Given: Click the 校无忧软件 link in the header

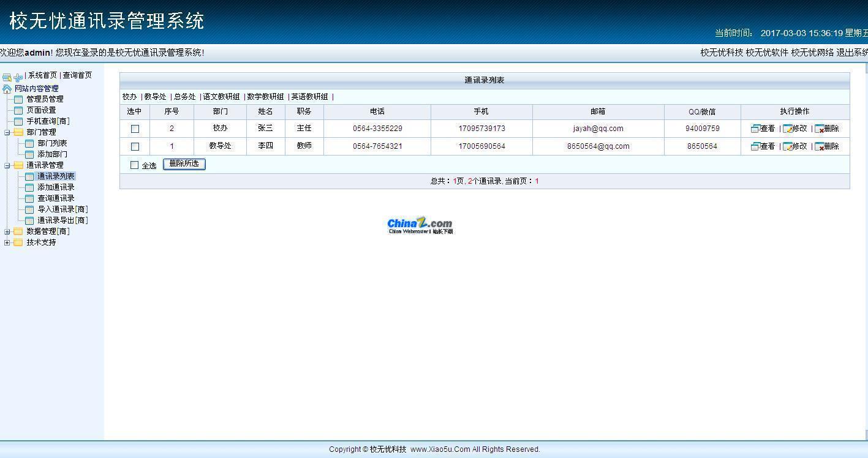Looking at the screenshot, I should point(767,53).
